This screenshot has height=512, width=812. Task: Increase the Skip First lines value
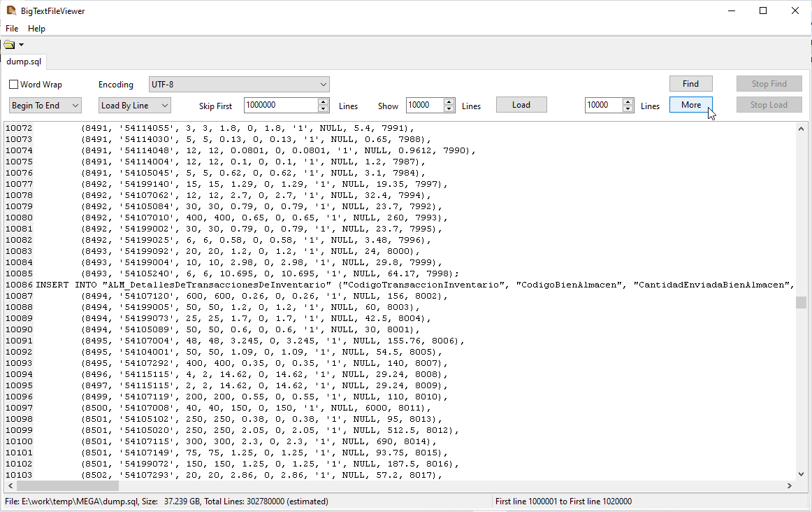pos(323,101)
